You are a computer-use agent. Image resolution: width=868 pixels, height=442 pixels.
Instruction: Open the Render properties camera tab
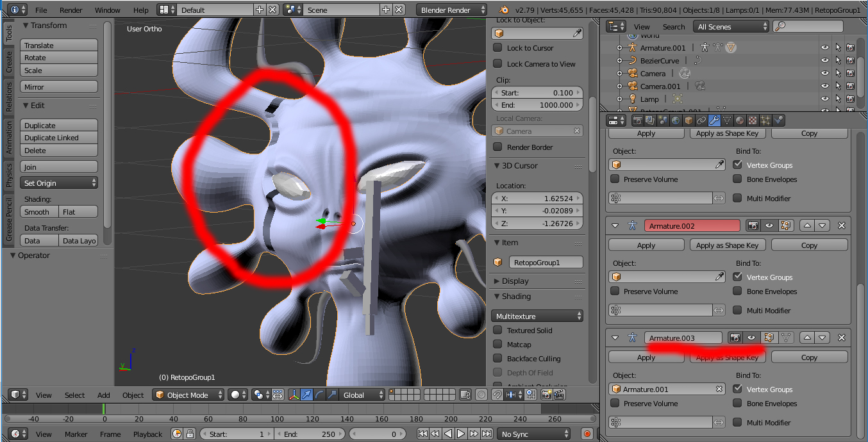pos(638,120)
